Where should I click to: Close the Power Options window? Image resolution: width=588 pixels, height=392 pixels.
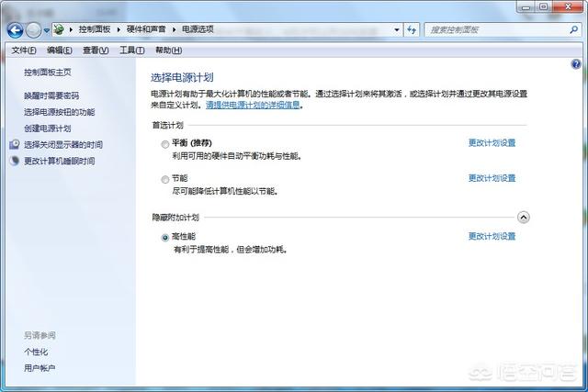coord(568,6)
